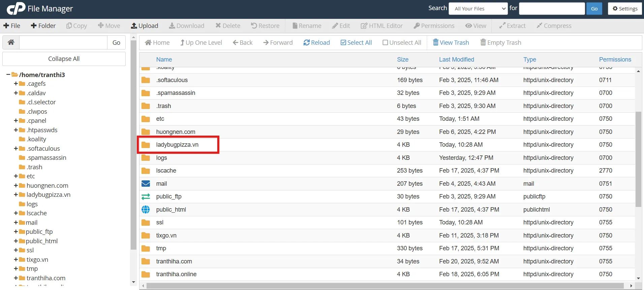Click Collapse All in the tree panel
Screen dimensions: 644x290
64,59
